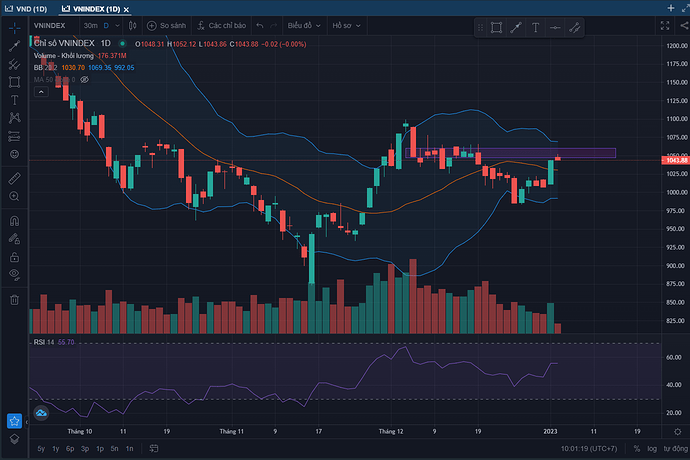
Task: Select the crosshair cursor tool
Action: pyautogui.click(x=14, y=27)
